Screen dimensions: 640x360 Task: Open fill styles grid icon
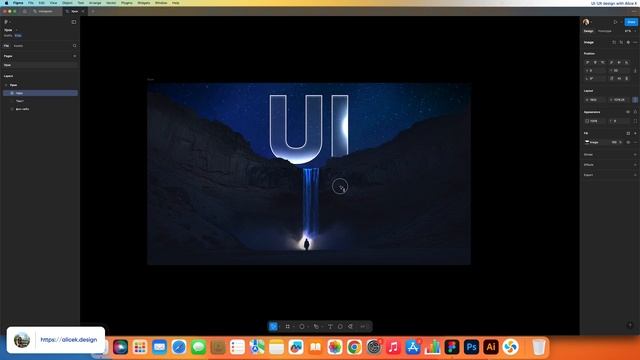(628, 133)
